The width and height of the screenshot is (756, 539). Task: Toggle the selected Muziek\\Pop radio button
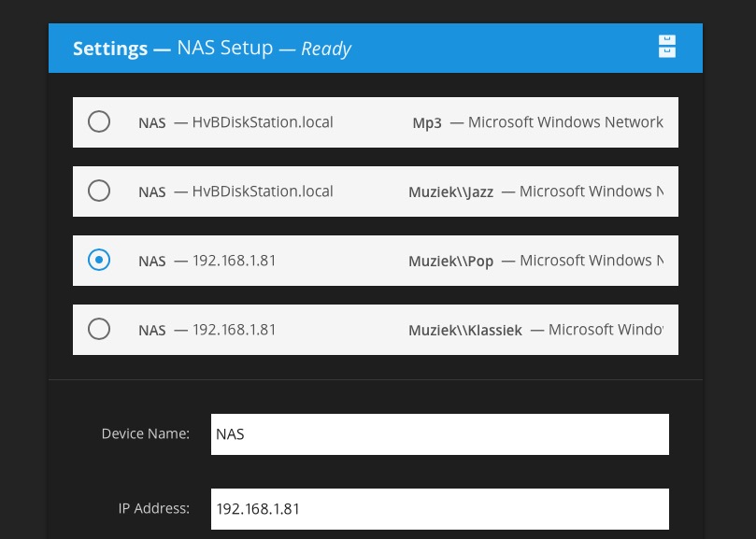99,260
